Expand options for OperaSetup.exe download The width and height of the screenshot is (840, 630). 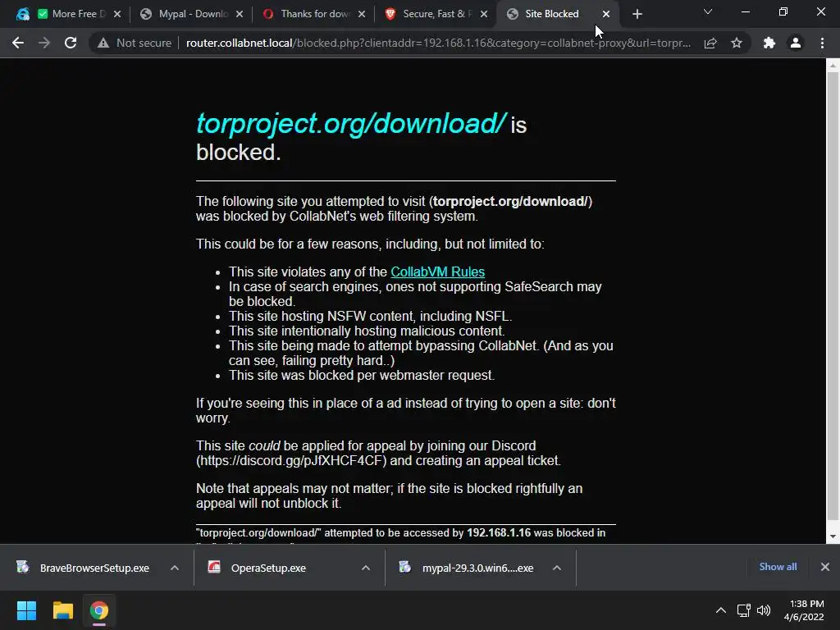(x=366, y=568)
